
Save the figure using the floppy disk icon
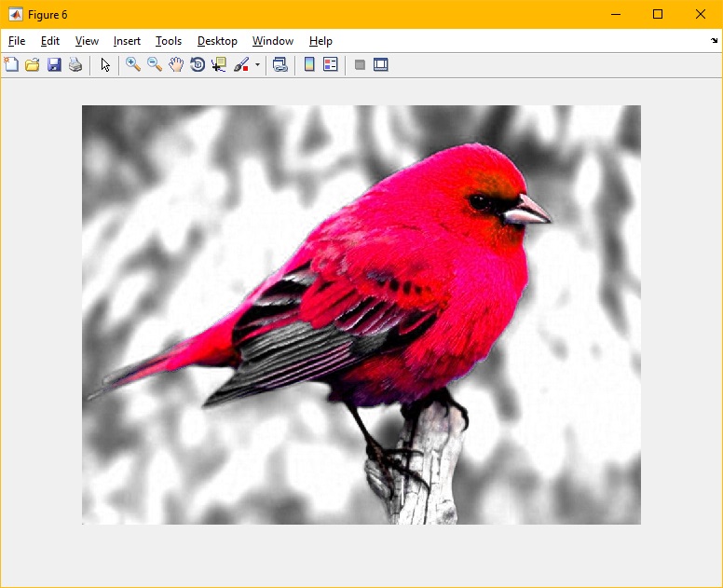click(x=54, y=64)
